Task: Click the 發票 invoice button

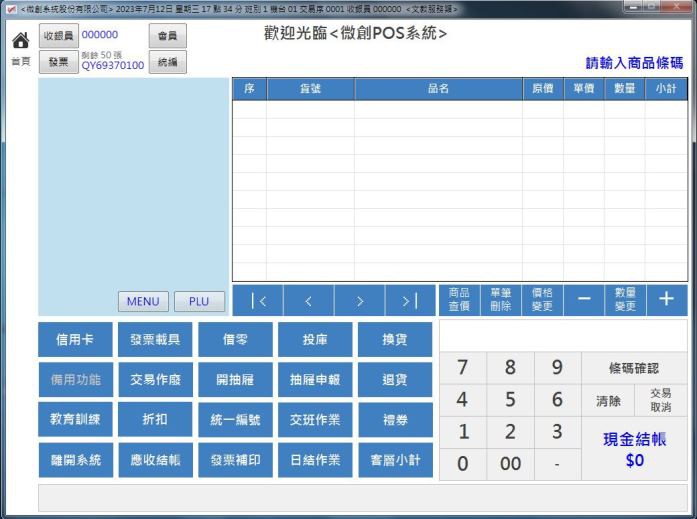Action: click(59, 62)
